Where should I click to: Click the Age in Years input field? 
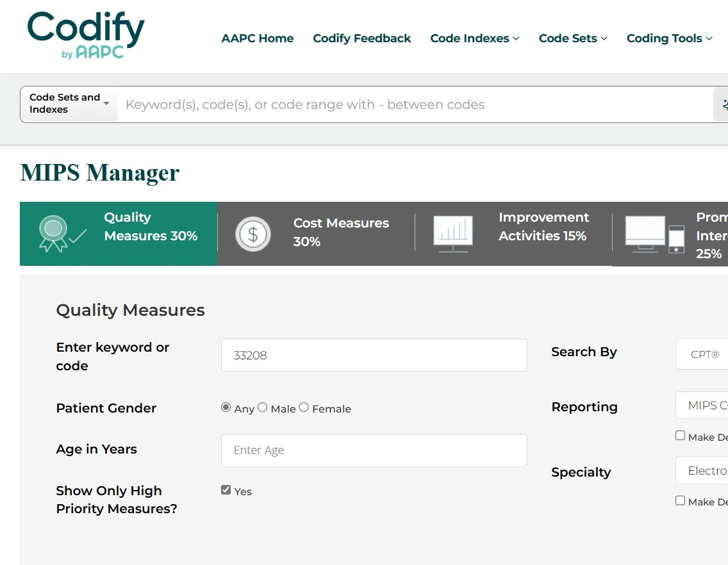point(374,450)
